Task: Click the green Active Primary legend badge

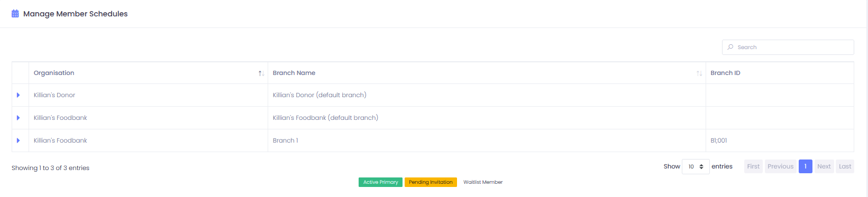Action: (x=380, y=182)
